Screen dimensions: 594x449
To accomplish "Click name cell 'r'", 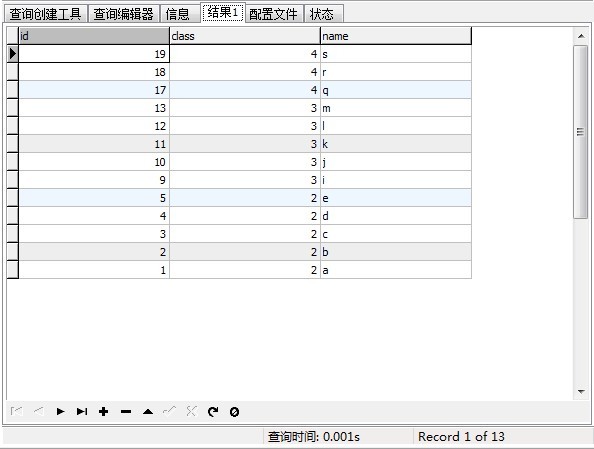I will point(396,72).
